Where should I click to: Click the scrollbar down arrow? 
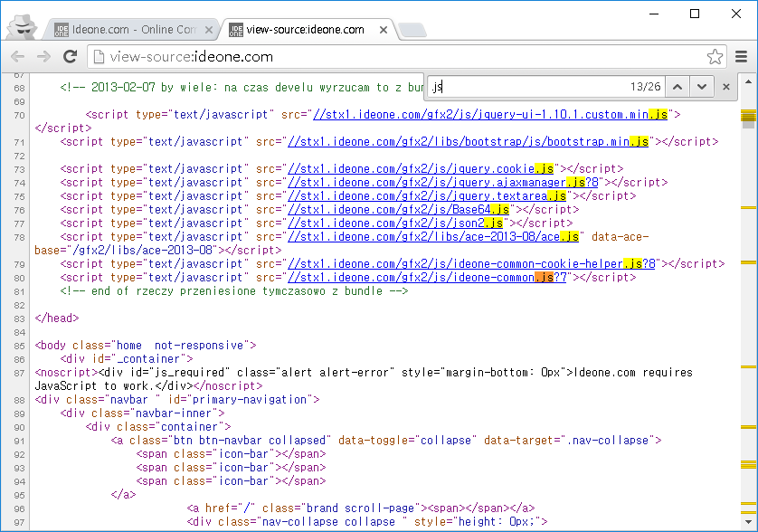[748, 522]
